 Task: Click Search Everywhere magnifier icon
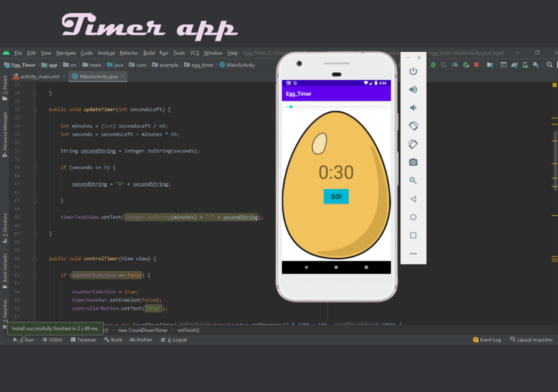pos(549,65)
